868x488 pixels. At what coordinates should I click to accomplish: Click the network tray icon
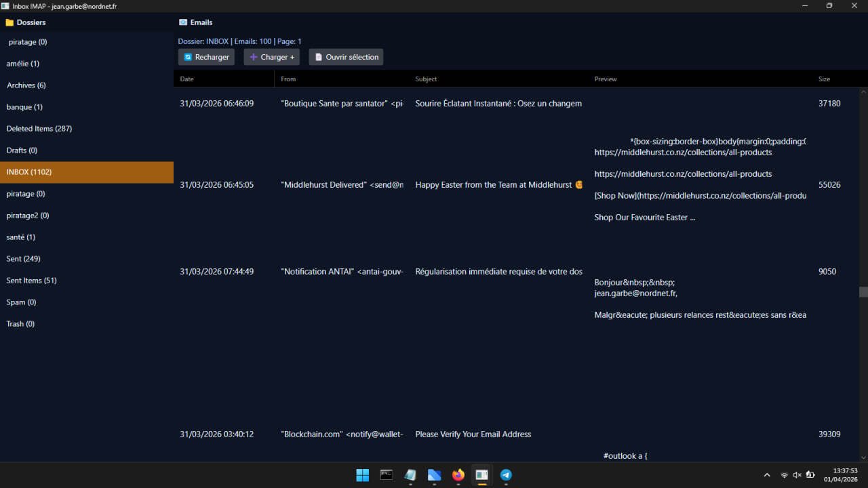(785, 475)
